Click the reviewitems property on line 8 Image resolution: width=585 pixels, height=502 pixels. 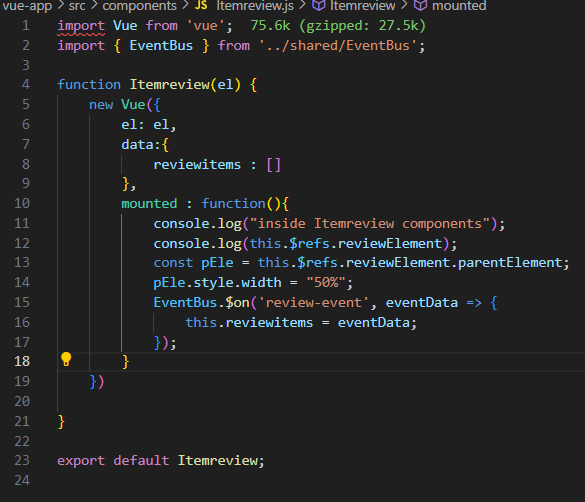(x=197, y=164)
